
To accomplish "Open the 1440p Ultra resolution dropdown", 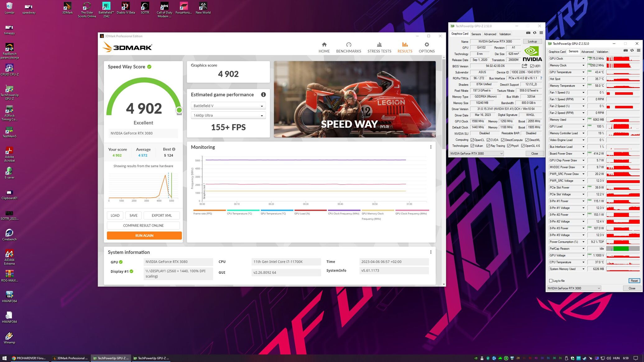I will 228,115.
